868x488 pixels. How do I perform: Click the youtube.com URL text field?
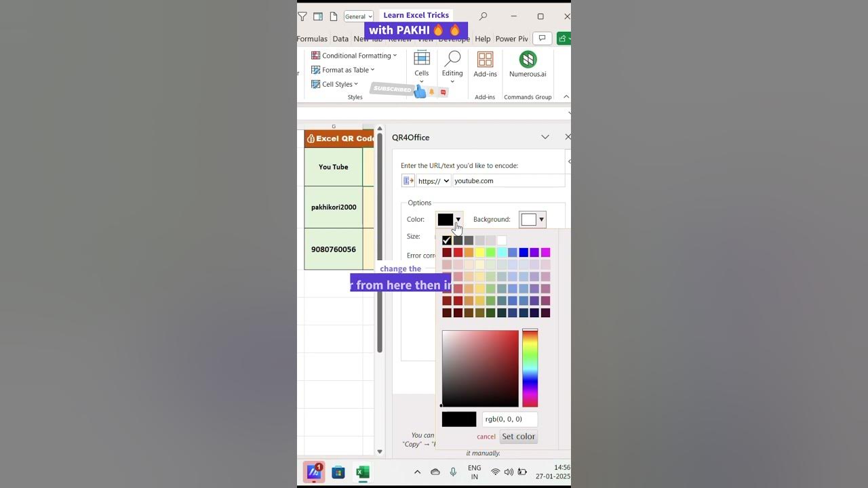tap(509, 181)
